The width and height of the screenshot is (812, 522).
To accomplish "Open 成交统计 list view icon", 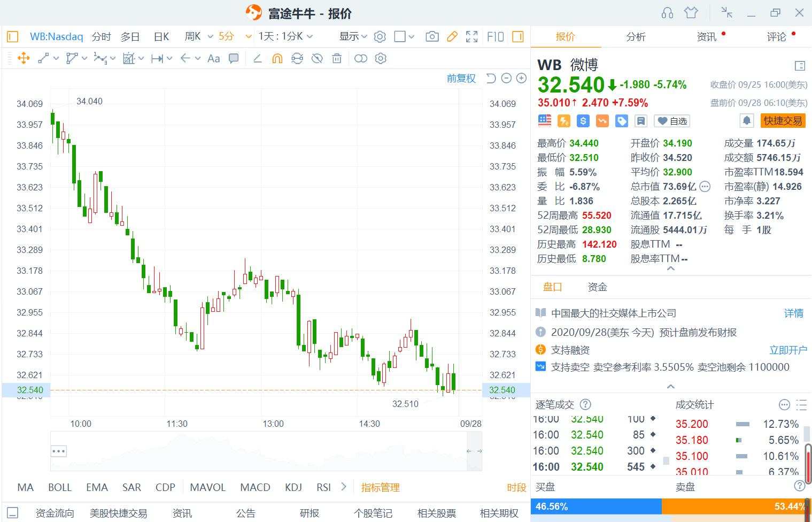I will tap(801, 405).
